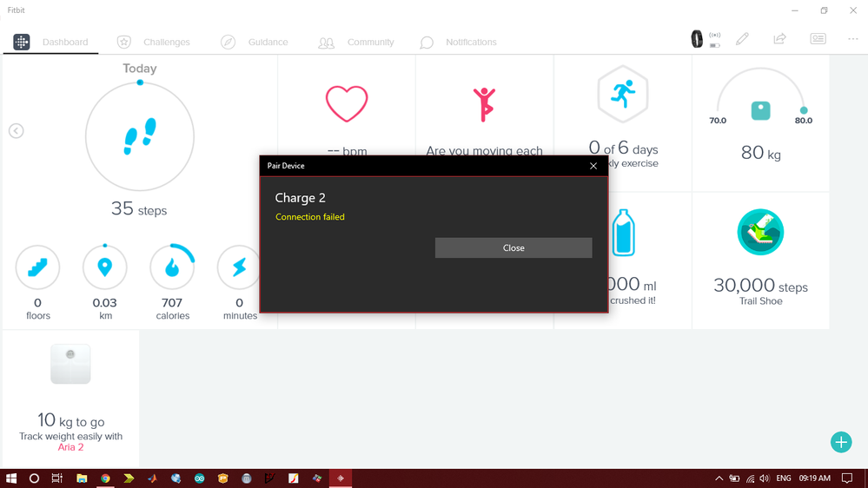
Task: Click Close in Pair Device dialog
Action: pyautogui.click(x=514, y=247)
